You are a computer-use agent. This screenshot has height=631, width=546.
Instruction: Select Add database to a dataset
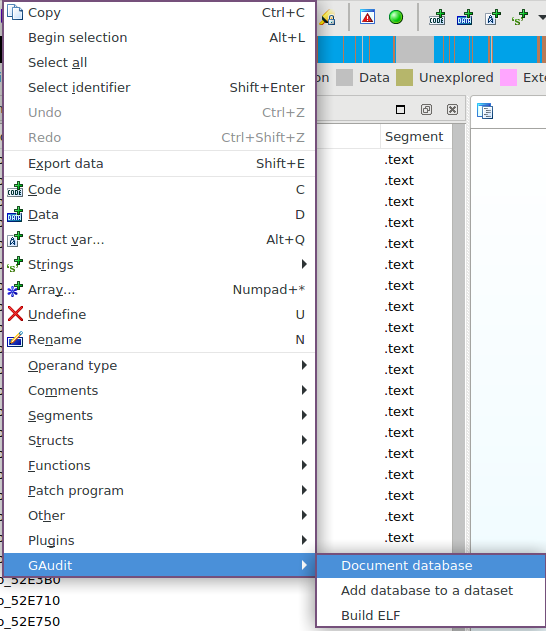pyautogui.click(x=431, y=590)
